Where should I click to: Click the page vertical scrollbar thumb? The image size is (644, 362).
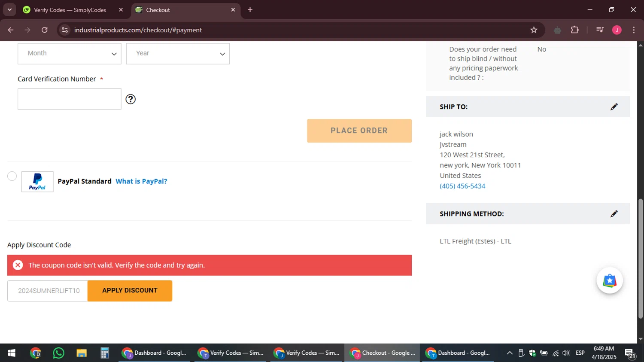641,259
